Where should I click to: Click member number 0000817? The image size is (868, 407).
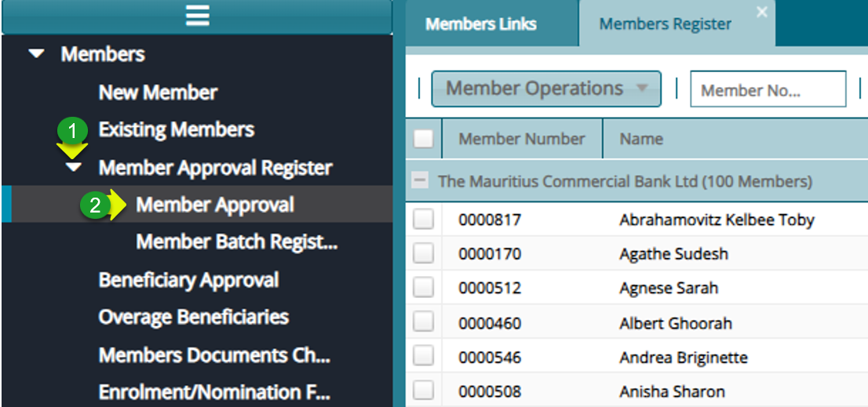(x=490, y=220)
